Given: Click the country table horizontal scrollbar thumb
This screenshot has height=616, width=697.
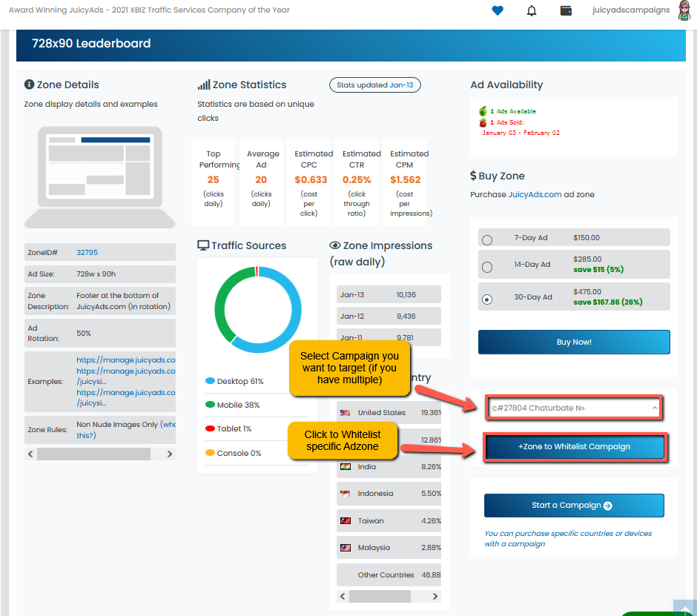Looking at the screenshot, I should click(x=380, y=597).
